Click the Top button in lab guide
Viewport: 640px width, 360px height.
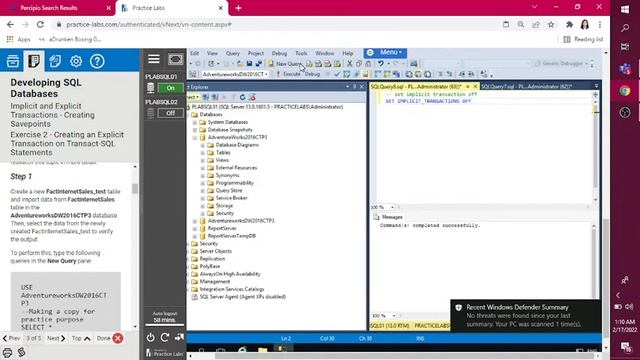pyautogui.click(x=81, y=338)
